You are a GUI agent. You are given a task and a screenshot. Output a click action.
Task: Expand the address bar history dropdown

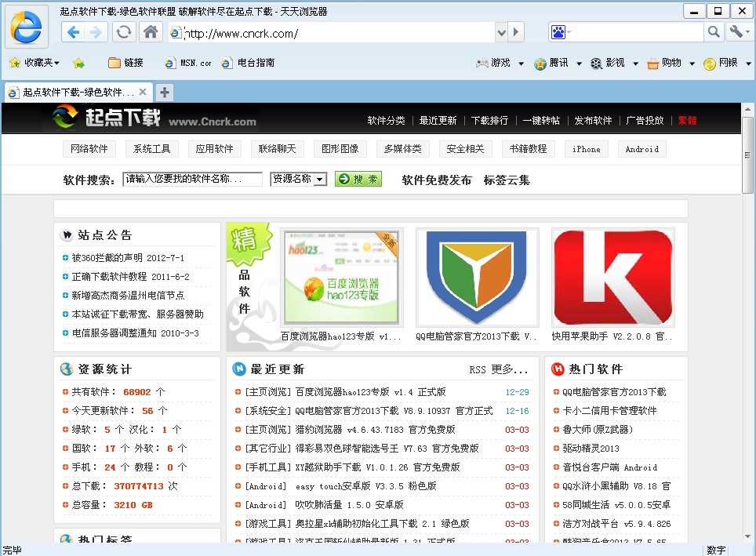pyautogui.click(x=501, y=32)
